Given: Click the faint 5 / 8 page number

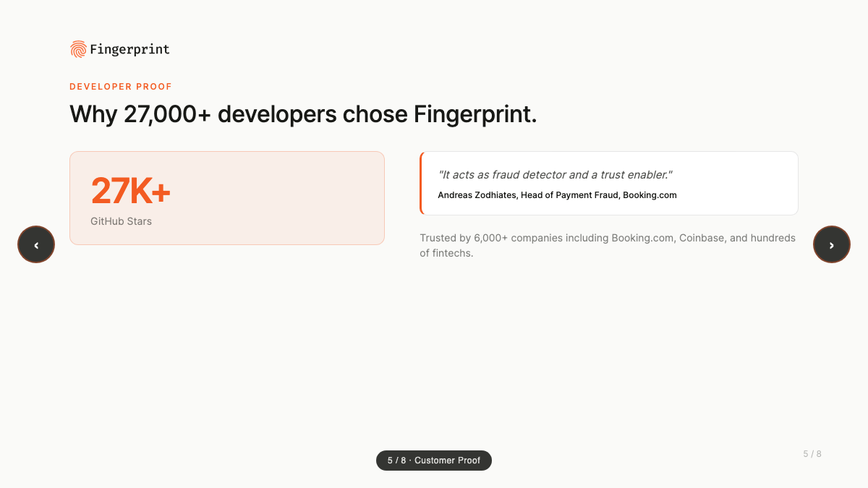Looking at the screenshot, I should point(812,454).
